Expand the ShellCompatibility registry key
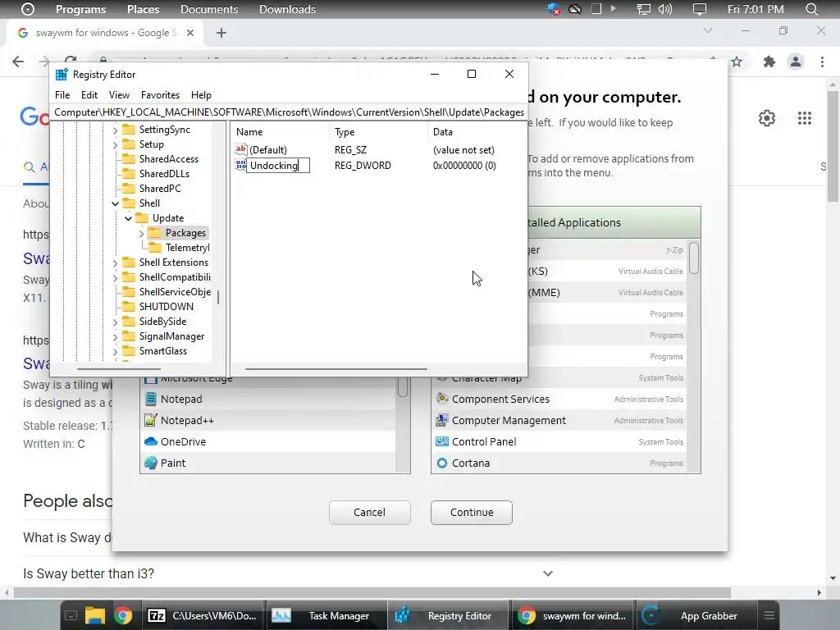The width and height of the screenshot is (840, 630). (115, 277)
